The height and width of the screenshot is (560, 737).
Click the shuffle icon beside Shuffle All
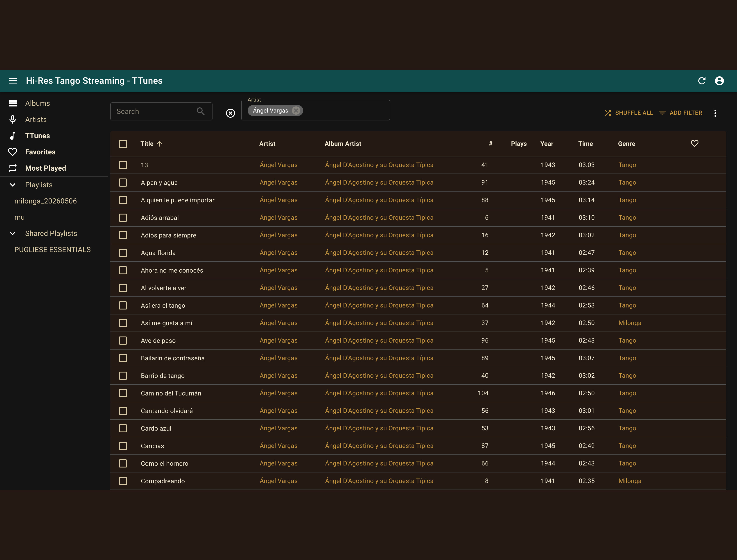coord(608,113)
